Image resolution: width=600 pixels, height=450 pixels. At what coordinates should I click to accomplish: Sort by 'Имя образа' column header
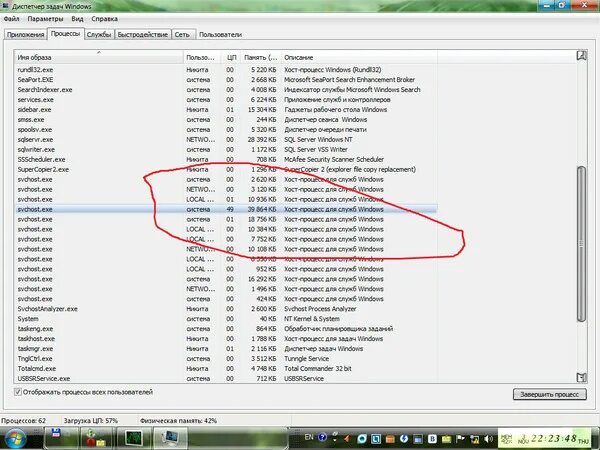pyautogui.click(x=99, y=57)
